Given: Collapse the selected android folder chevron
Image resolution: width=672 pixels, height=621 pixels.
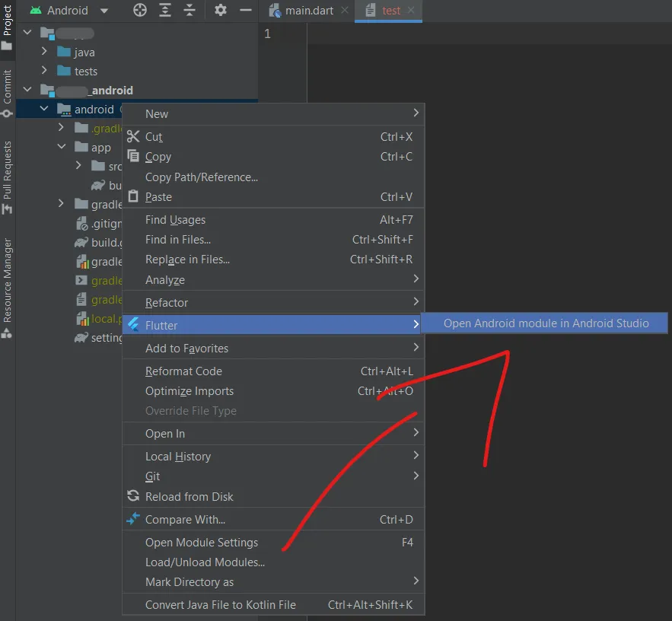Looking at the screenshot, I should coord(43,109).
